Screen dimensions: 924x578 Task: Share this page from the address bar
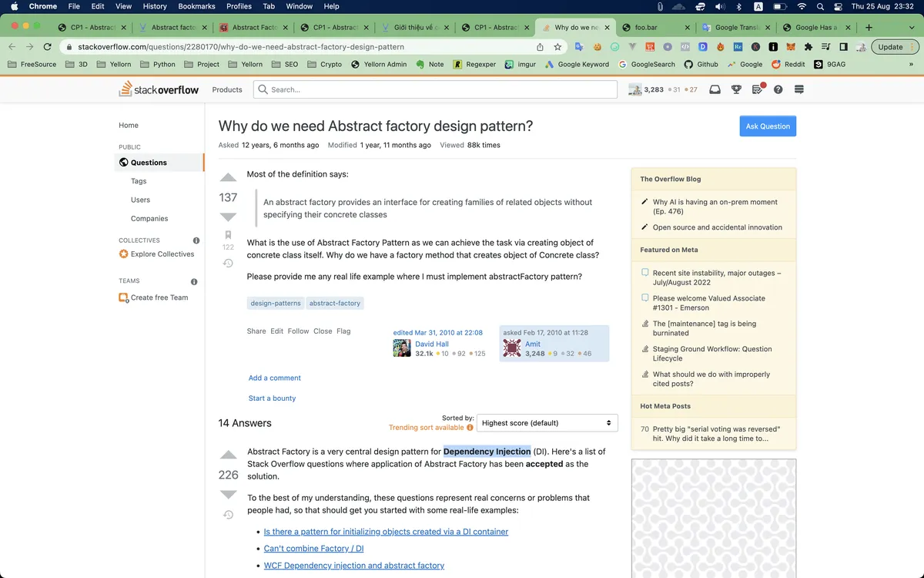point(540,47)
